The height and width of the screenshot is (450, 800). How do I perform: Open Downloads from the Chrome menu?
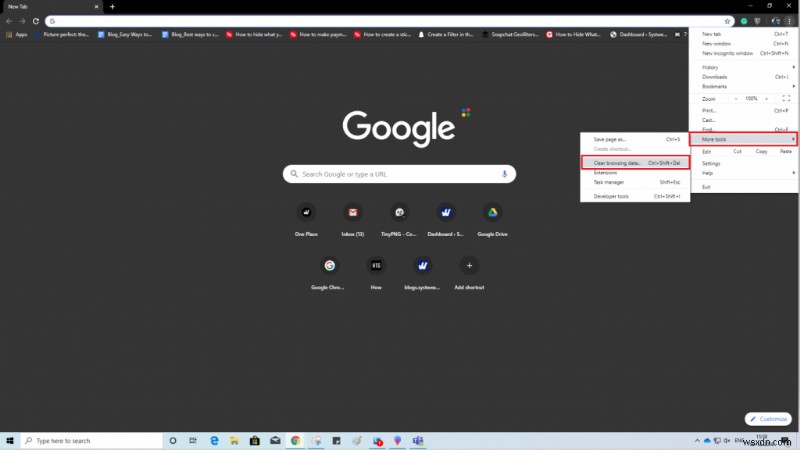744,77
